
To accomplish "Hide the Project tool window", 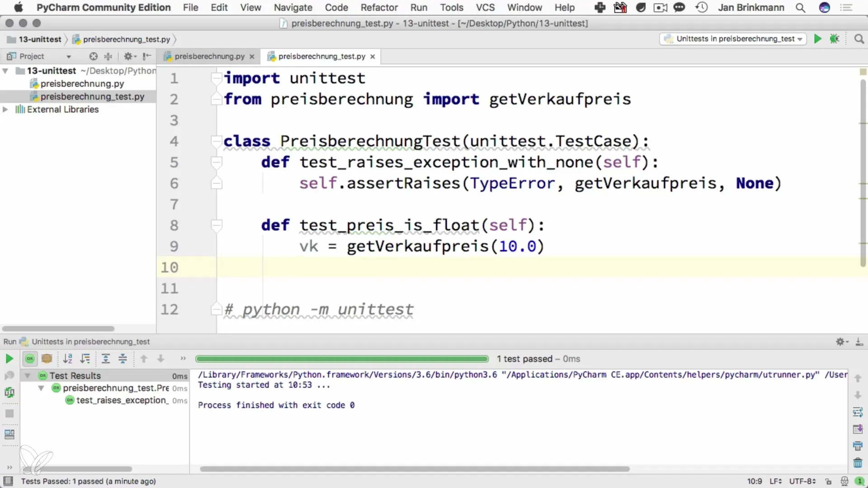I will 147,56.
